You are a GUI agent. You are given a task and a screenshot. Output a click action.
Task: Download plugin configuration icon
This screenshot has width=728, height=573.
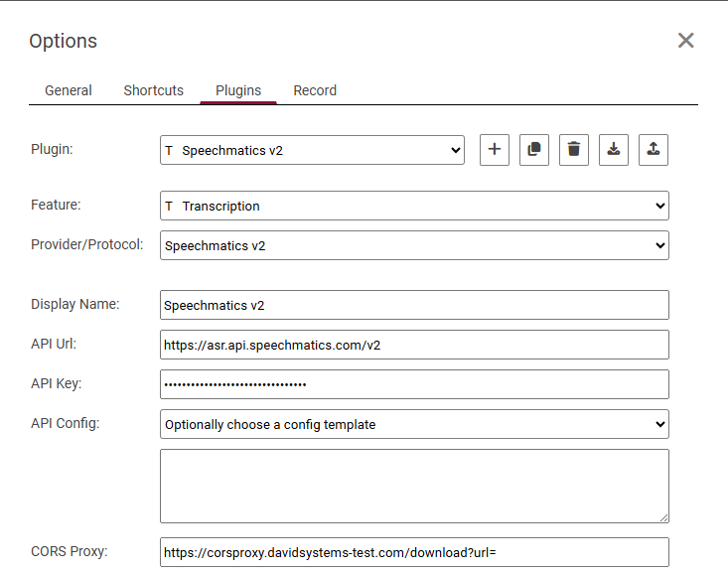[x=614, y=150]
